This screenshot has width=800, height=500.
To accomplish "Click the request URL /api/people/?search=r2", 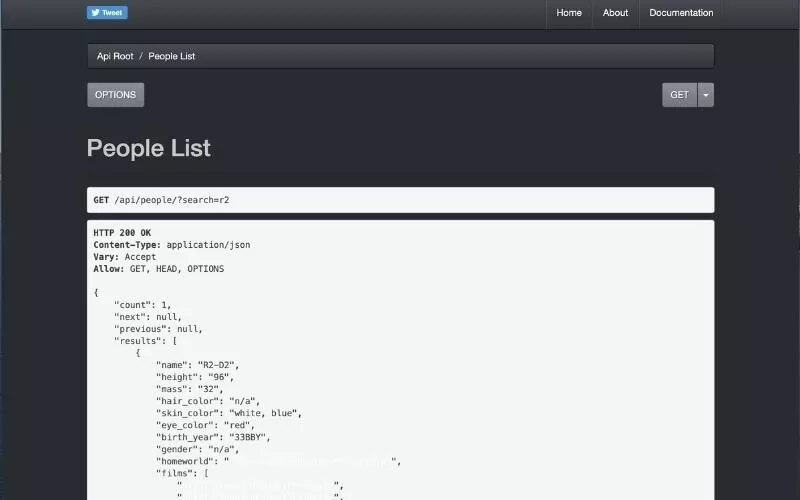I will (171, 200).
